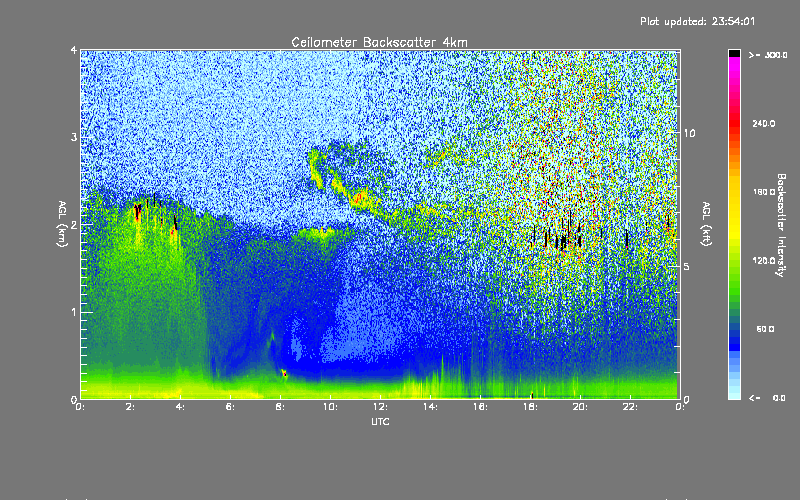Click the black top segment of the colorbar
The width and height of the screenshot is (800, 500).
click(734, 53)
